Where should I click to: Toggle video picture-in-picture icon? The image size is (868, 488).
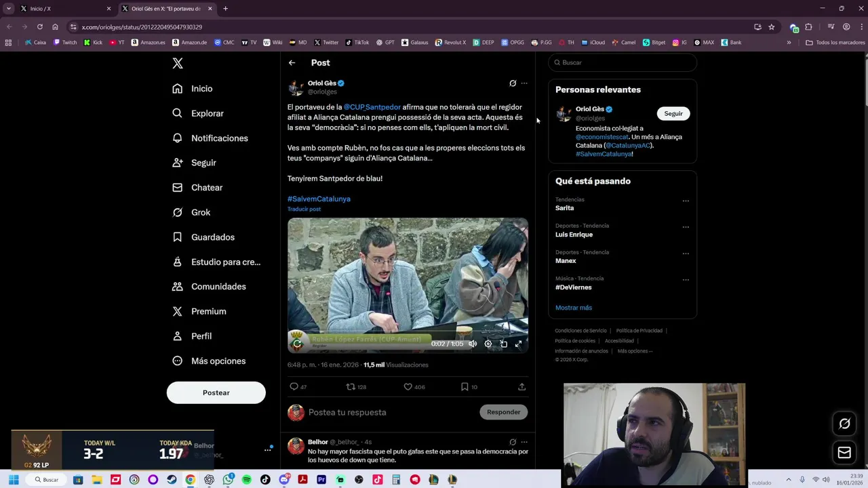click(503, 344)
